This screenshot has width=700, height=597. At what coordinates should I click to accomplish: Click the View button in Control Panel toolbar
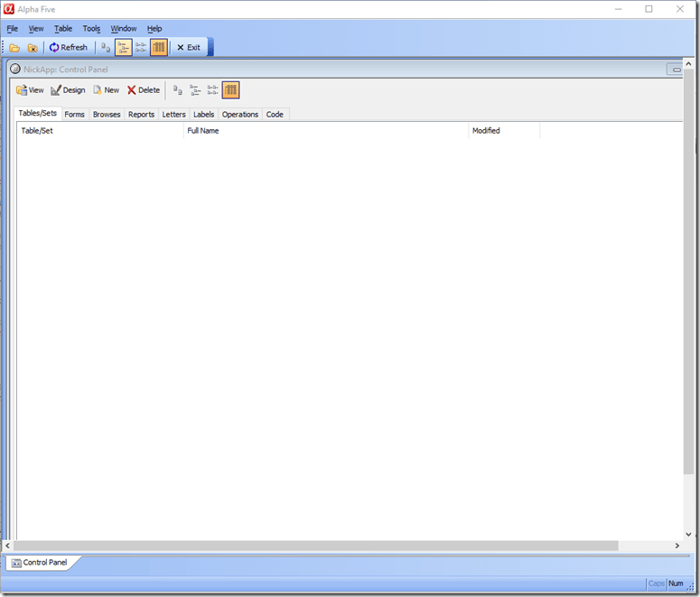click(x=30, y=90)
